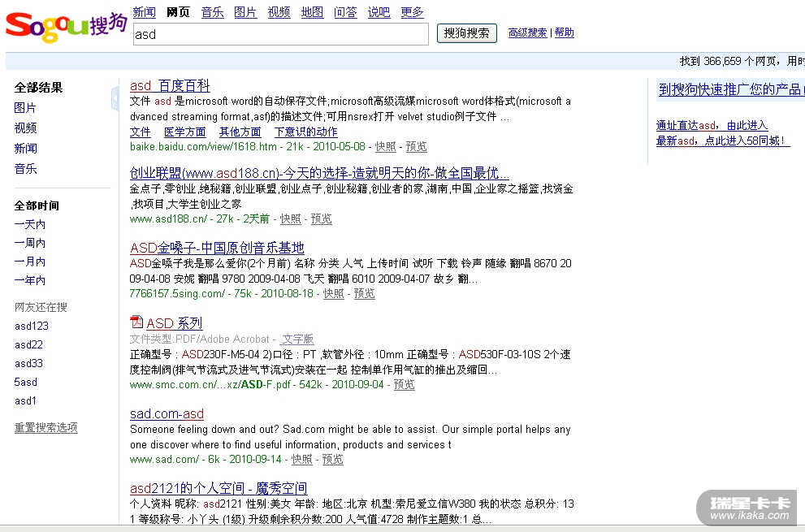The height and width of the screenshot is (532, 805).
Task: Open the 帮助 help link
Action: click(564, 32)
